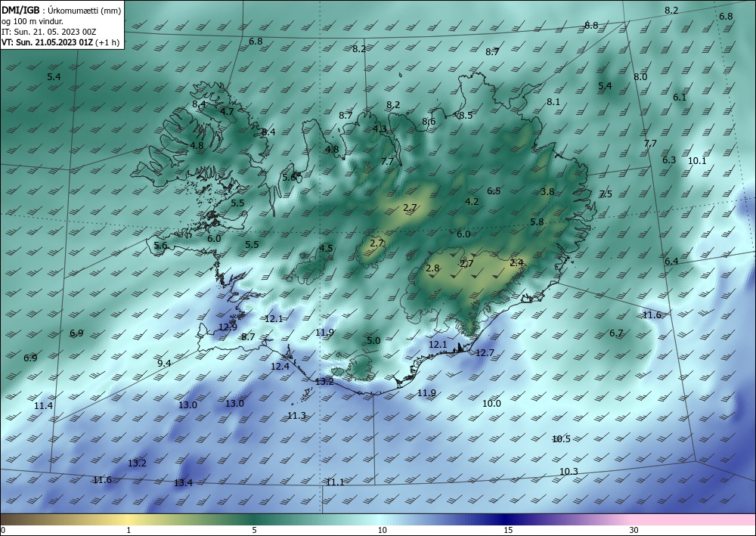Click the map value 6.7
The width and height of the screenshot is (756, 536).
[616, 333]
